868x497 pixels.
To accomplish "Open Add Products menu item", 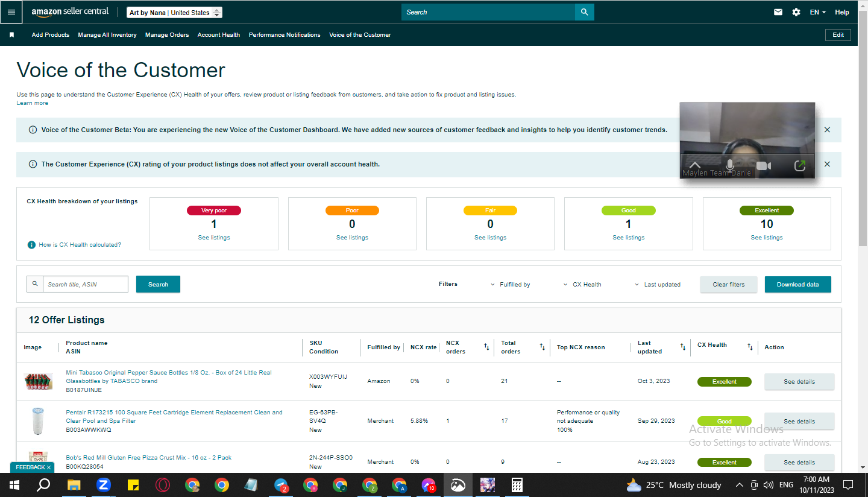I will [51, 35].
